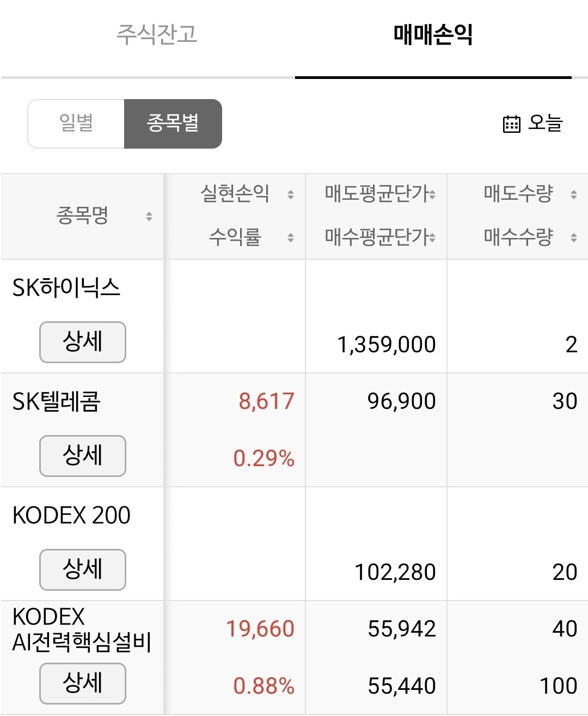Open the 오늘 date selector

532,124
